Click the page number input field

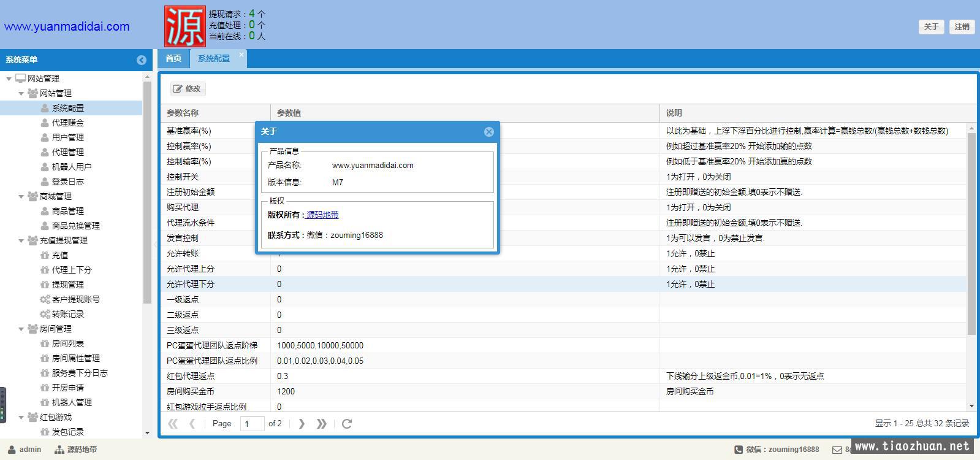pos(252,424)
